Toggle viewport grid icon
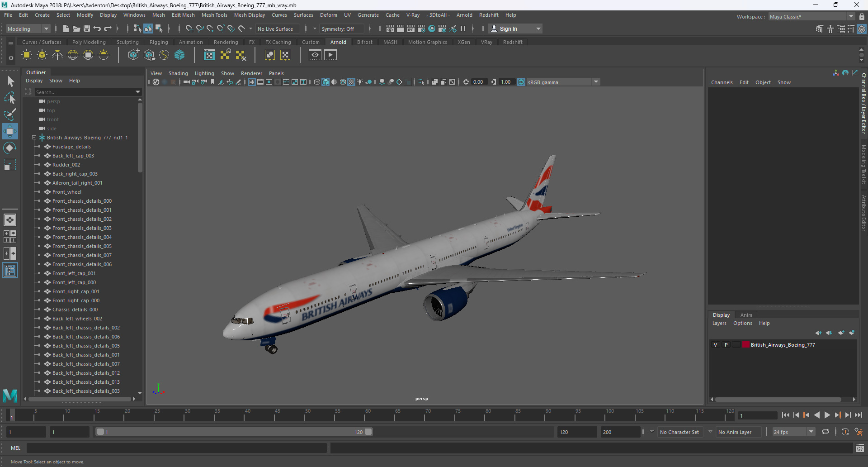The image size is (868, 467). click(x=252, y=82)
